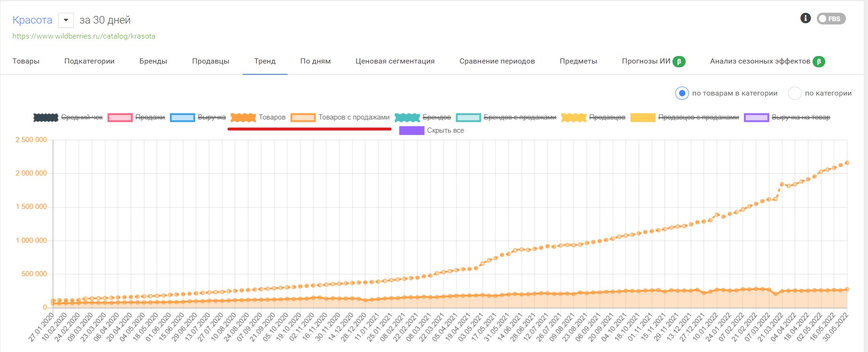The image size is (868, 352).
Task: Show the blue Выручка series swatch
Action: (x=182, y=118)
